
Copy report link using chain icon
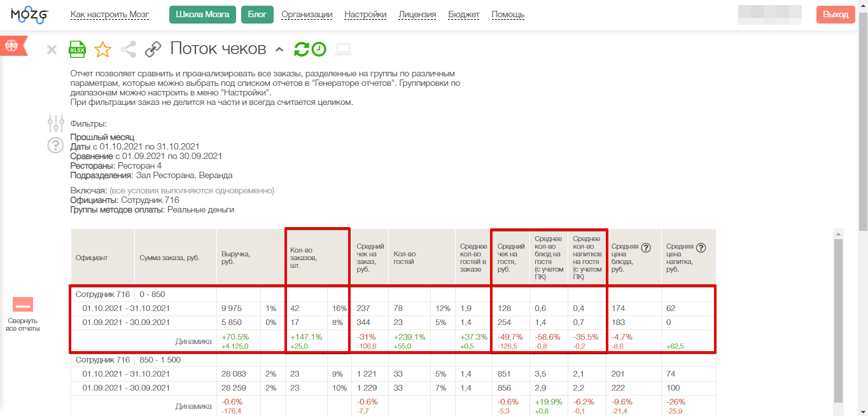click(x=153, y=49)
